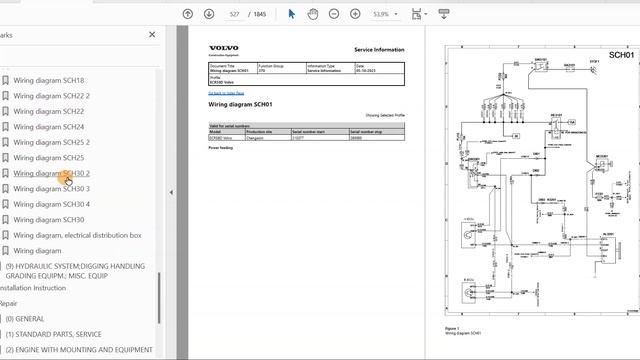Activate the selection arrow tool

(291, 14)
